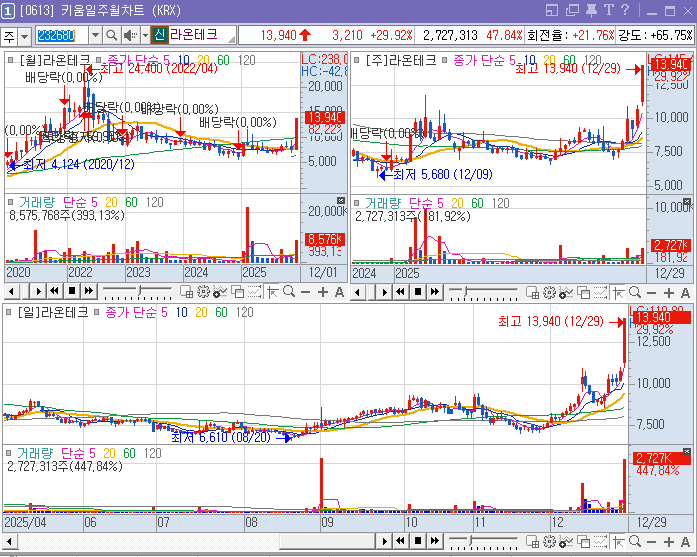
Task: Click the overlay windows icon in monthly toolbar
Action: (x=237, y=292)
